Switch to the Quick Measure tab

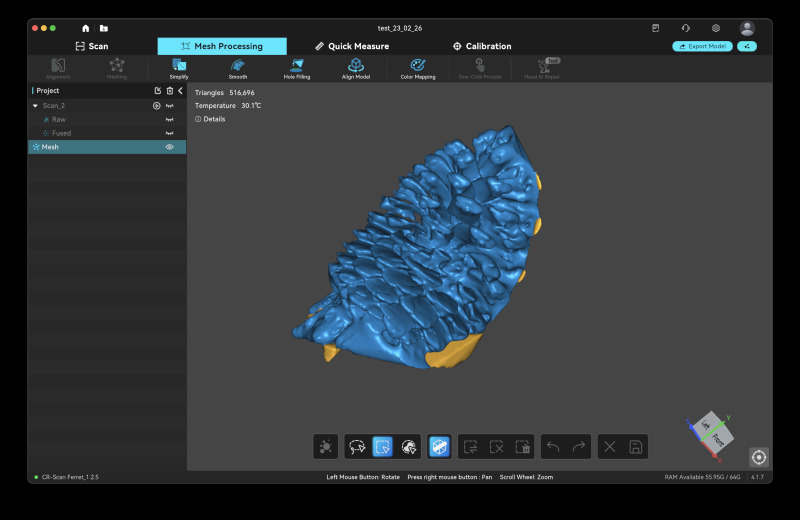tap(352, 46)
